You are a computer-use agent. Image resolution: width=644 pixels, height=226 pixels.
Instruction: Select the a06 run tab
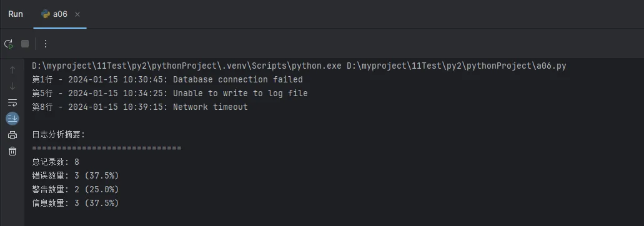[60, 14]
